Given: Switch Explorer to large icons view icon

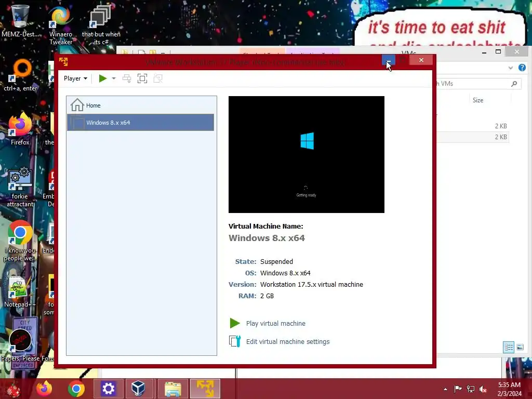Looking at the screenshot, I should click(520, 347).
